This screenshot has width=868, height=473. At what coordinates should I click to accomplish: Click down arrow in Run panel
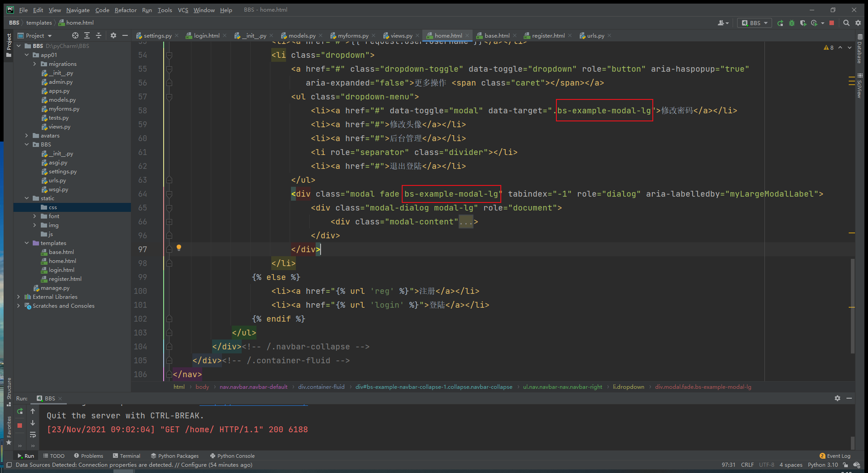point(33,423)
